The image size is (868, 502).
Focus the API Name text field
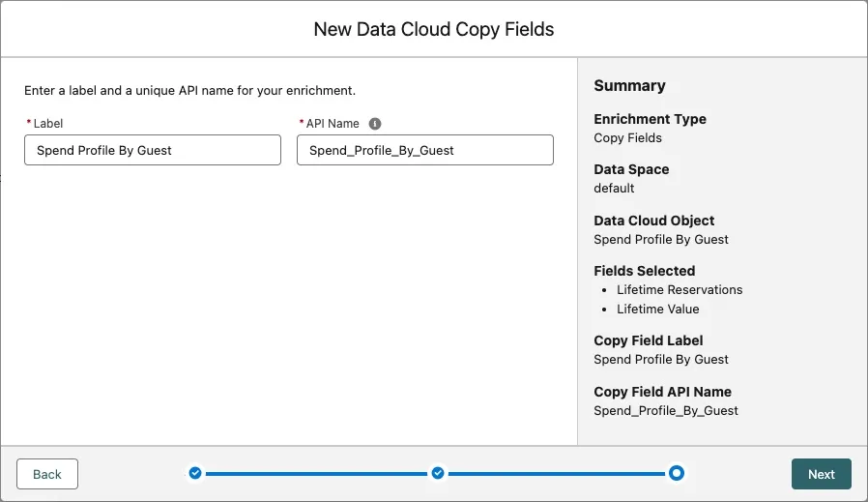click(424, 150)
